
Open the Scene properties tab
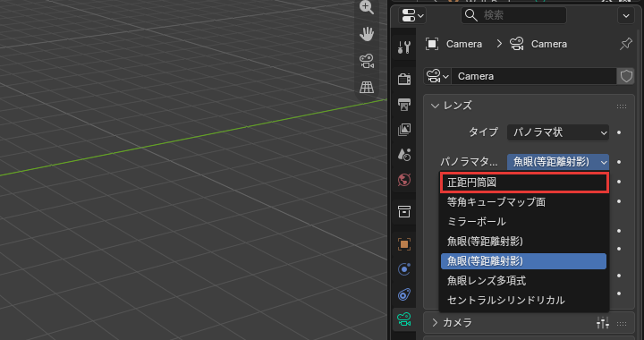tap(404, 155)
